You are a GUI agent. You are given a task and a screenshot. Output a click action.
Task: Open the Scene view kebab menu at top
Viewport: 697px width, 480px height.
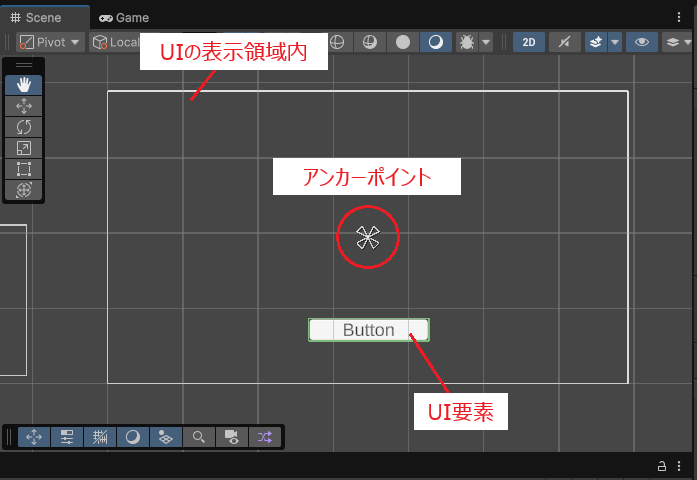point(678,17)
